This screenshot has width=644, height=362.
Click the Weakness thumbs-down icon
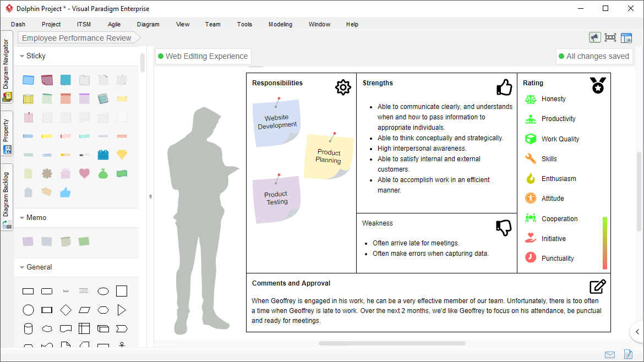pyautogui.click(x=504, y=227)
